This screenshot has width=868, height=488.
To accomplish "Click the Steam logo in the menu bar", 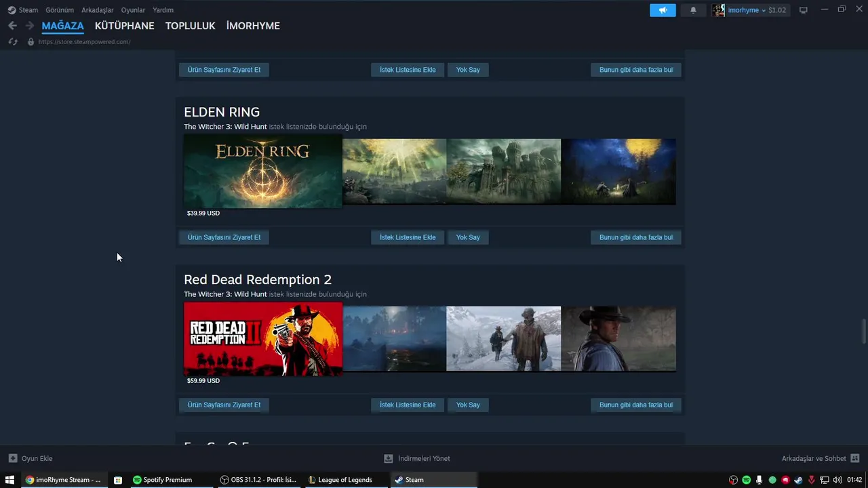I will [12, 10].
